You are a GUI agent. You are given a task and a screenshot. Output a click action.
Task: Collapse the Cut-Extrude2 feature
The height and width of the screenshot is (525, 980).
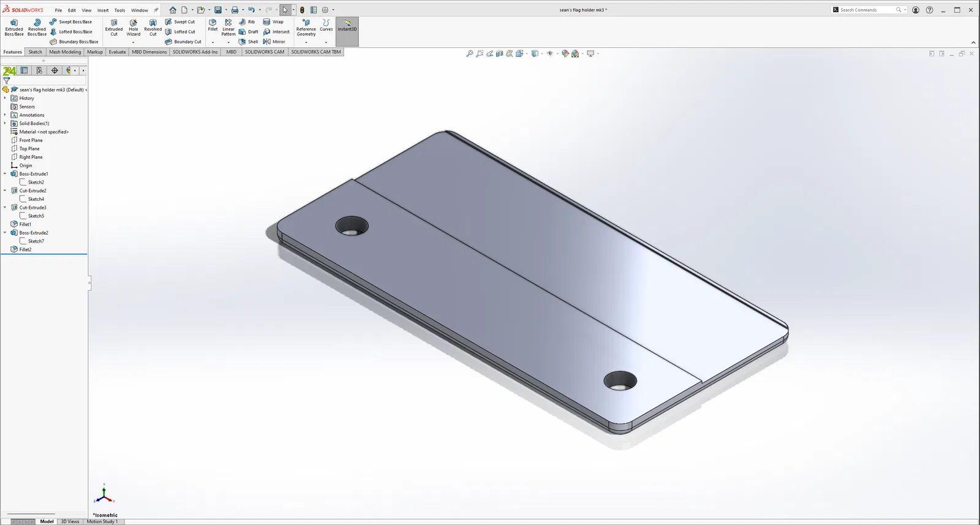(5, 191)
